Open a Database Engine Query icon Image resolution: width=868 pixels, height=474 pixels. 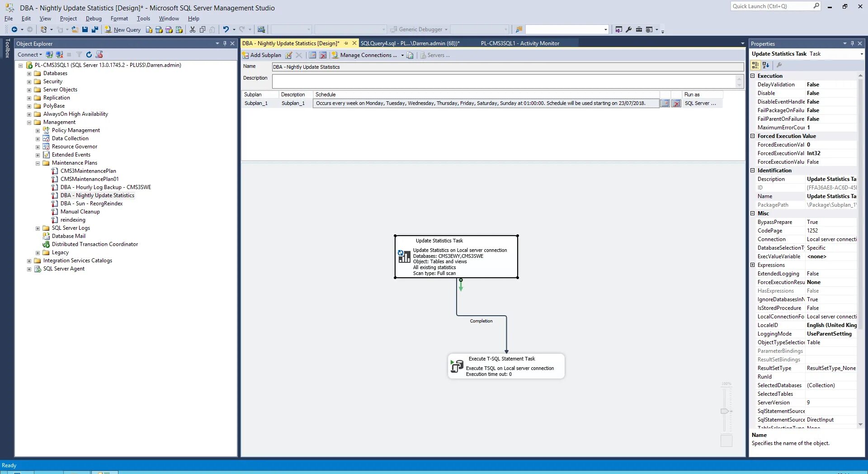pos(149,30)
